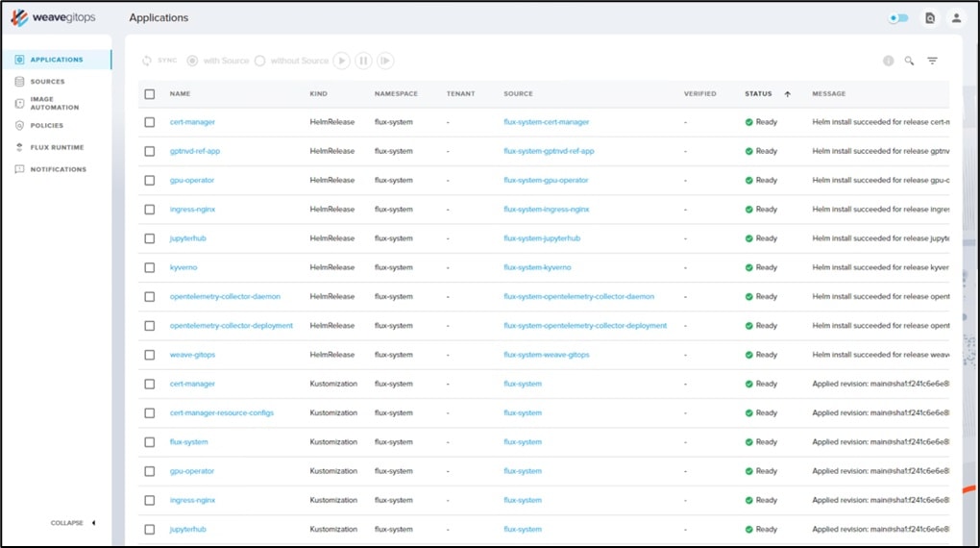Open the gptnvd-ref-app application link
Image resolution: width=980 pixels, height=548 pixels.
point(195,151)
